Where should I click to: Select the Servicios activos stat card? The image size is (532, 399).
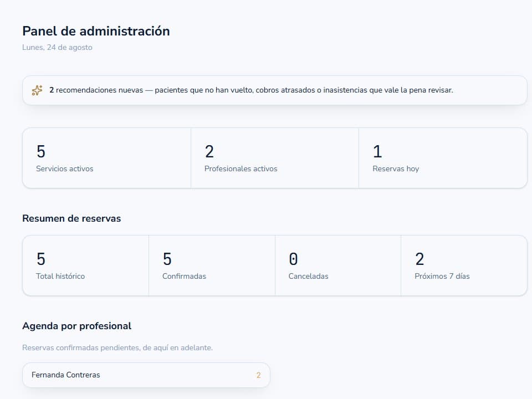(106, 158)
